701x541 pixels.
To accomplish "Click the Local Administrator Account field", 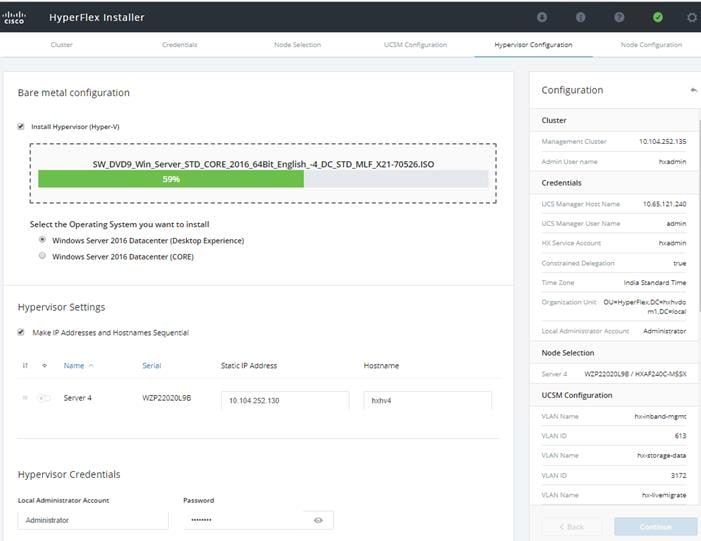I will coord(93,520).
